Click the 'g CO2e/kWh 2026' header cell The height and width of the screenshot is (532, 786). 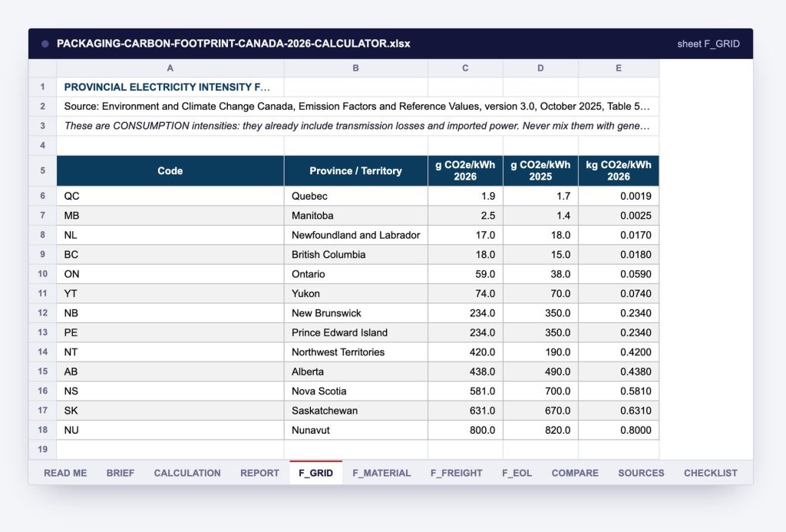pyautogui.click(x=465, y=170)
